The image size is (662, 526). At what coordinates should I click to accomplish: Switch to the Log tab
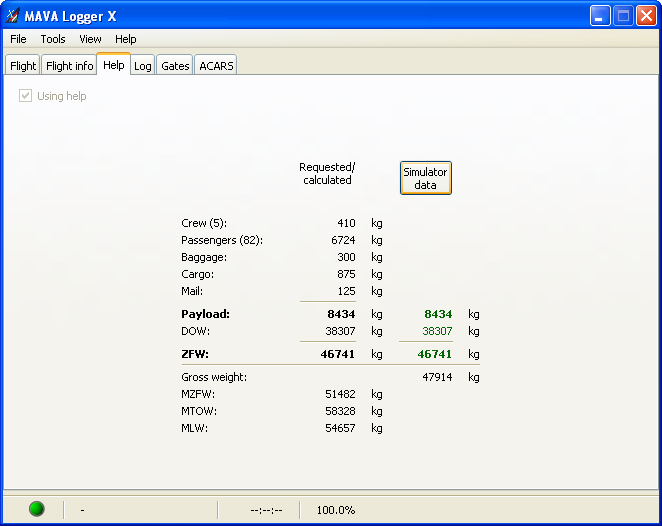coord(142,66)
